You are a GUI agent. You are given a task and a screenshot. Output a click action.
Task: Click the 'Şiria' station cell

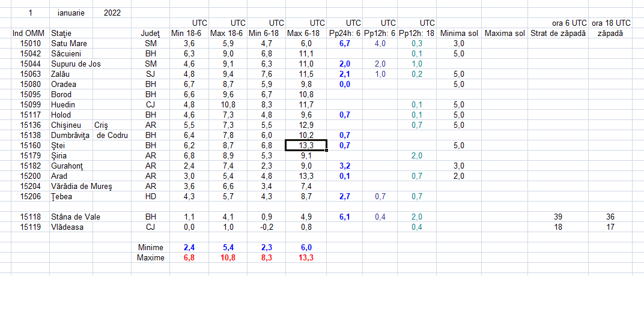[x=71, y=156]
